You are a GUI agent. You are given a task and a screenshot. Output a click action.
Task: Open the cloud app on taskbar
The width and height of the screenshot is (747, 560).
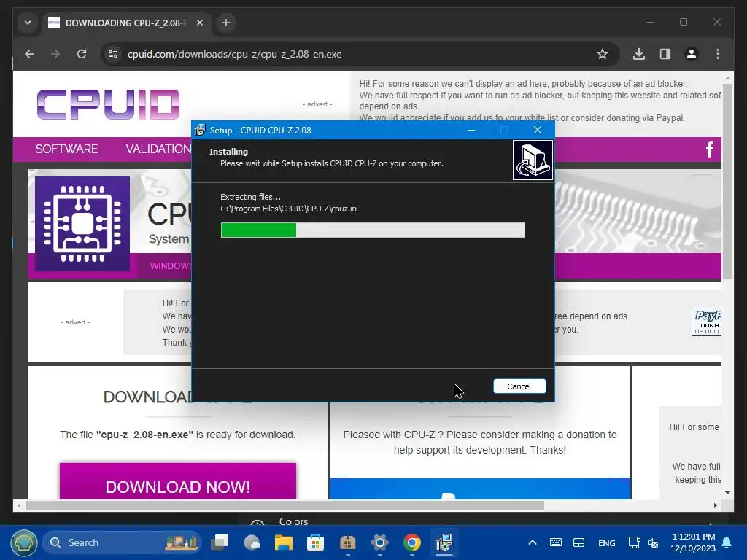(x=252, y=542)
